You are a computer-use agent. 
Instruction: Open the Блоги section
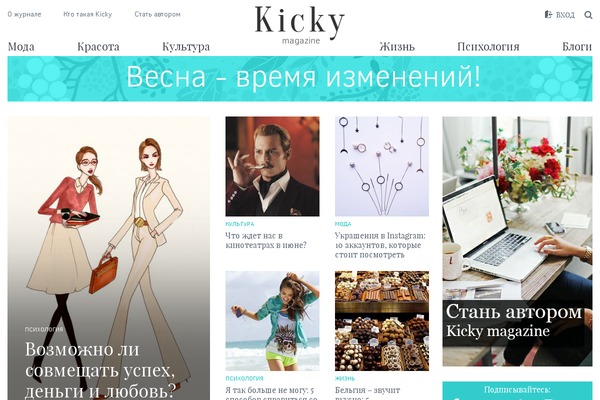(577, 47)
